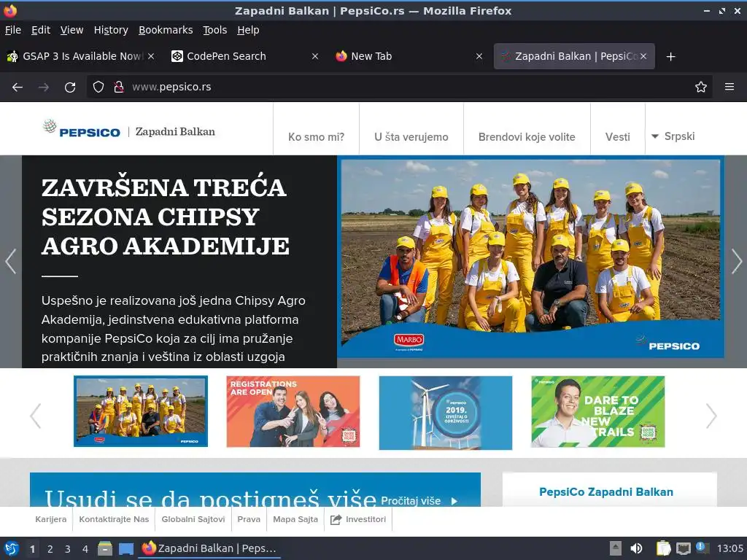Select the Registrations Are Open thumbnail

coord(293,411)
